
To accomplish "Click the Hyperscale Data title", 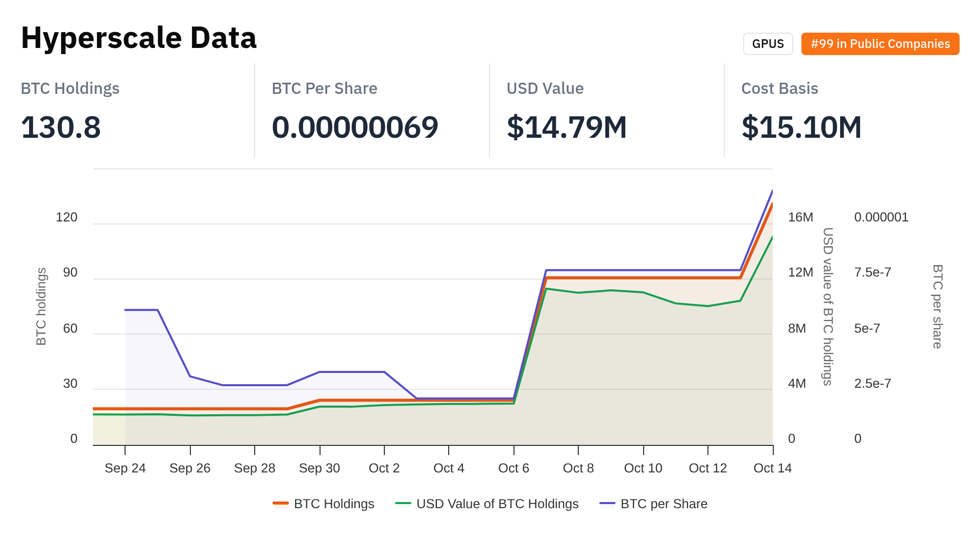I will 139,38.
